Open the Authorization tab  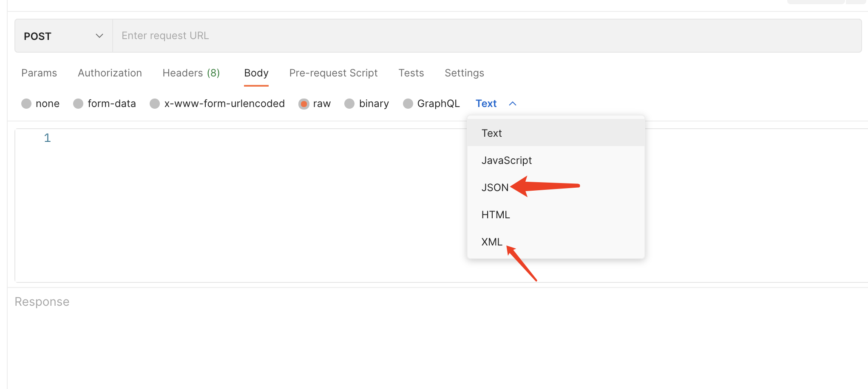tap(110, 73)
